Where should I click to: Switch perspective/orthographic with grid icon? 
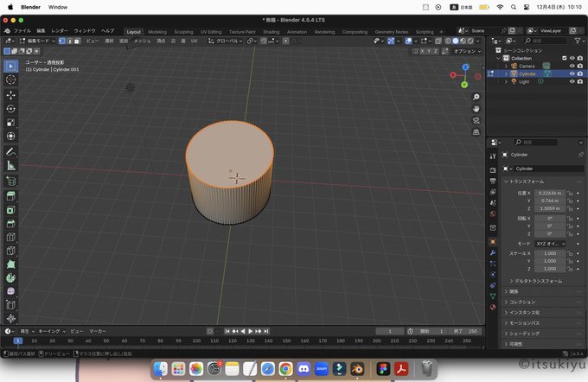click(476, 132)
